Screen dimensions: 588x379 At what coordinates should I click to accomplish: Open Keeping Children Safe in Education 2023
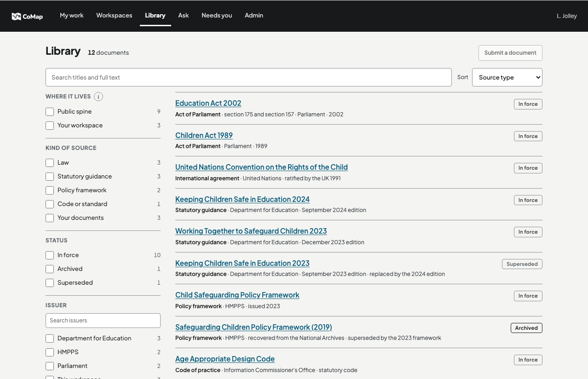point(242,264)
